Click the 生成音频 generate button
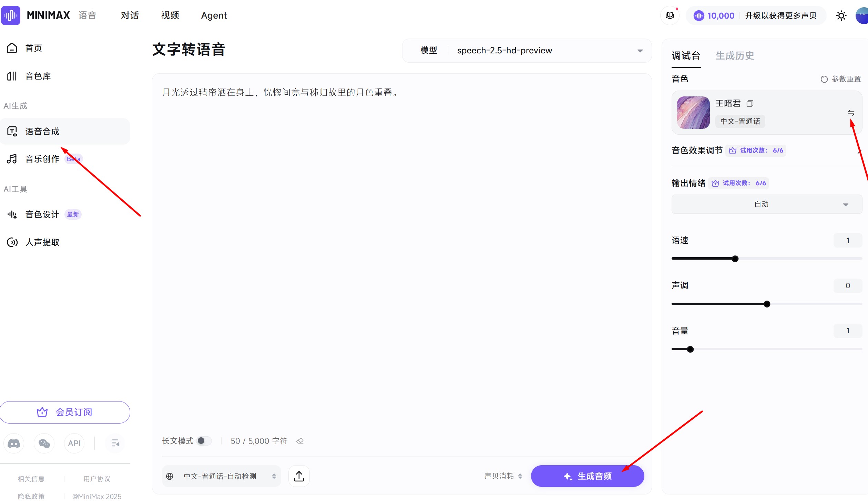Viewport: 868px width, 501px height. 587,476
